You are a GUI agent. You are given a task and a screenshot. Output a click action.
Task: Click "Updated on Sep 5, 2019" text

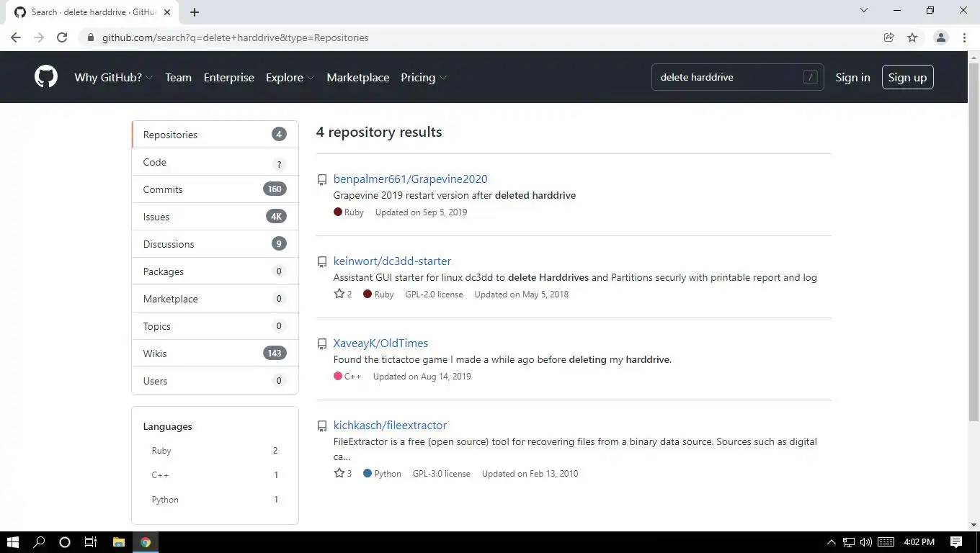click(x=421, y=212)
